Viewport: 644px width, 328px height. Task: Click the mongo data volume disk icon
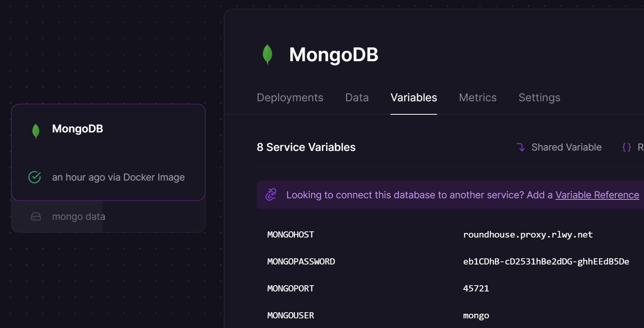(36, 216)
